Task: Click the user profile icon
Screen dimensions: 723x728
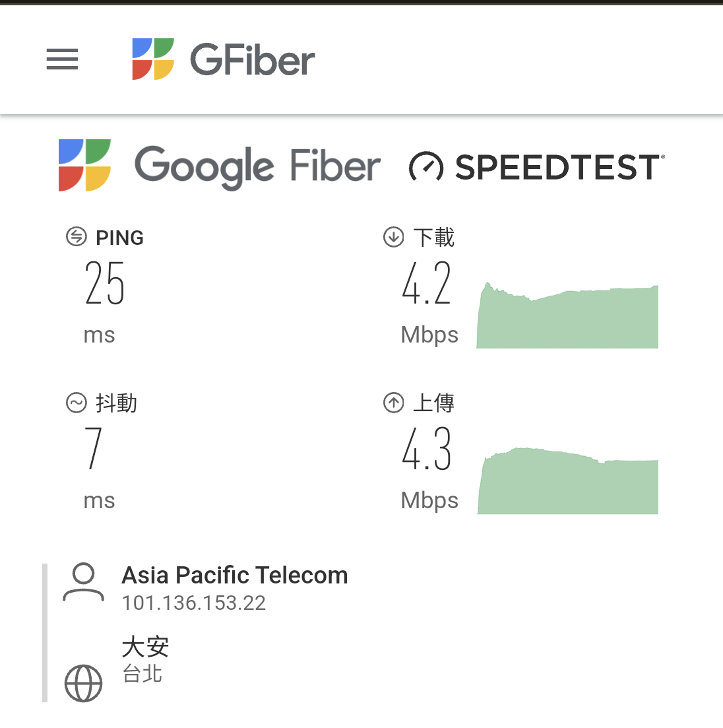Action: tap(83, 582)
